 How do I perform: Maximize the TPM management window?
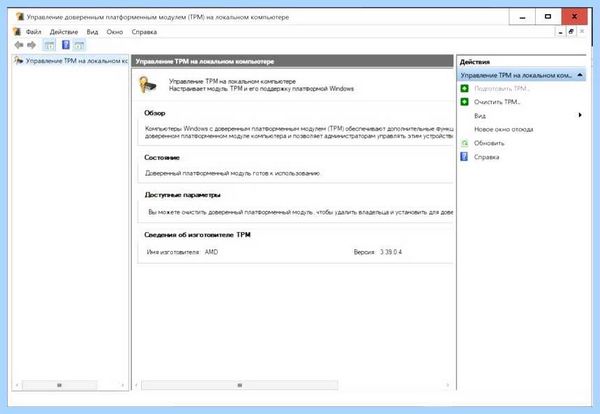(548, 16)
